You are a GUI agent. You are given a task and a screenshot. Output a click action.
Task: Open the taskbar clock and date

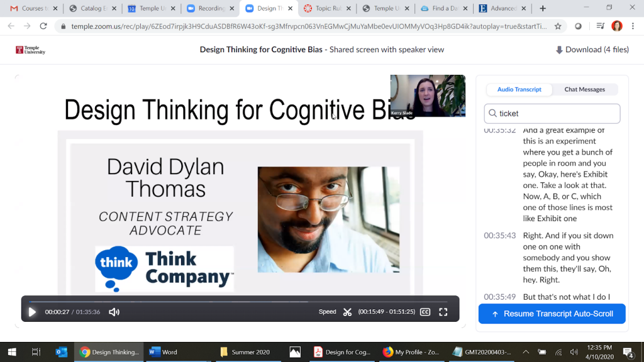[x=599, y=352]
